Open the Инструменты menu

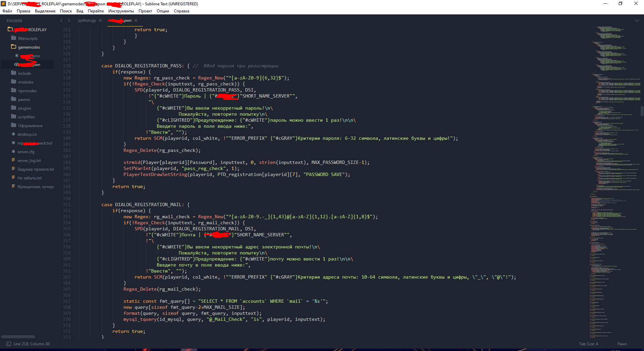coord(121,11)
